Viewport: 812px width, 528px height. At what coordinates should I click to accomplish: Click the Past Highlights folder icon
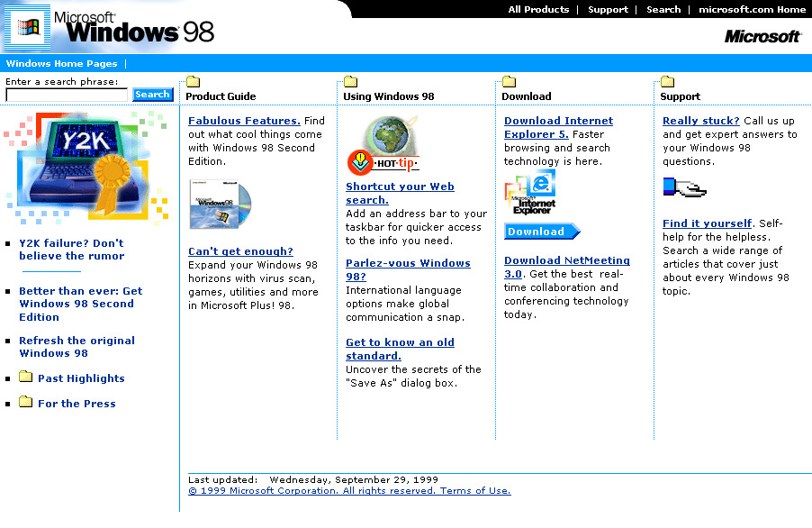click(25, 378)
